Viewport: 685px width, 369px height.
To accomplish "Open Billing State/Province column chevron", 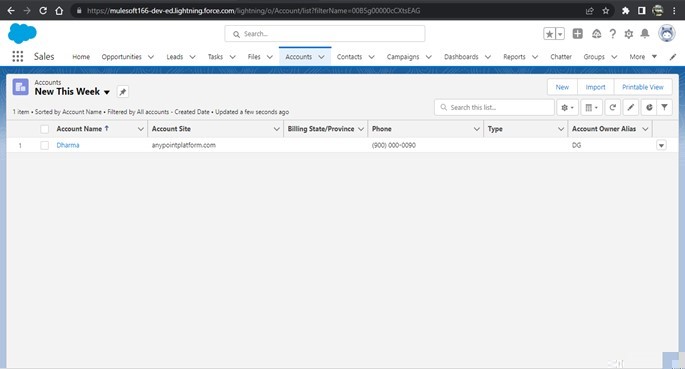I will pyautogui.click(x=361, y=129).
